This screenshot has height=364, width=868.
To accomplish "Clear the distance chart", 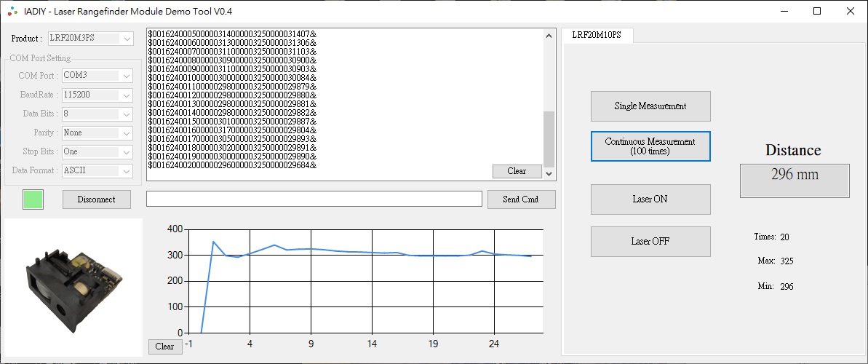I will (x=165, y=347).
